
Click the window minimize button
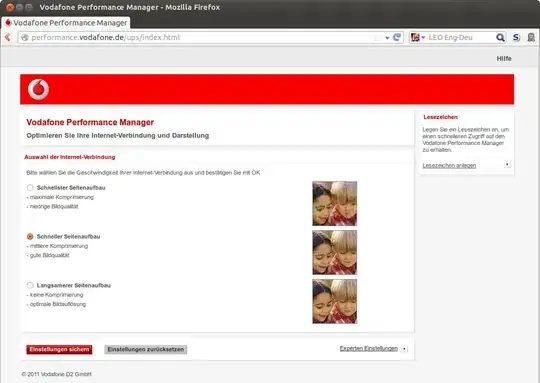20,7
